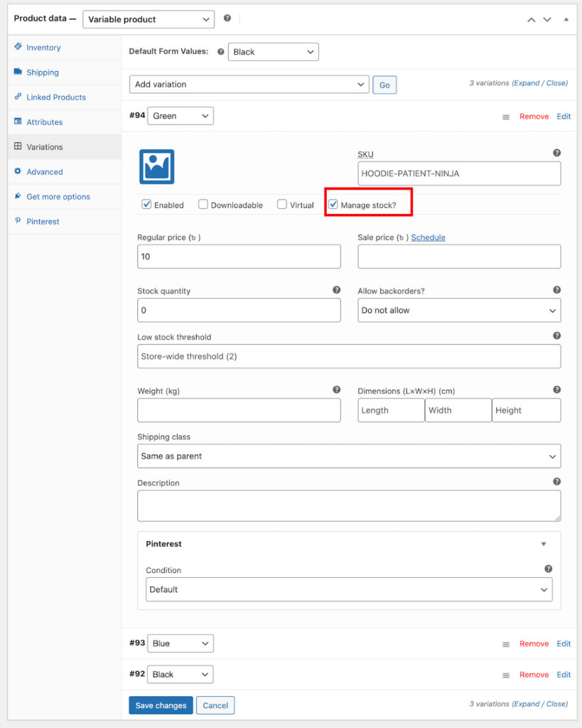Viewport: 582px width, 728px height.
Task: Open the Attributes tab
Action: coord(65,122)
